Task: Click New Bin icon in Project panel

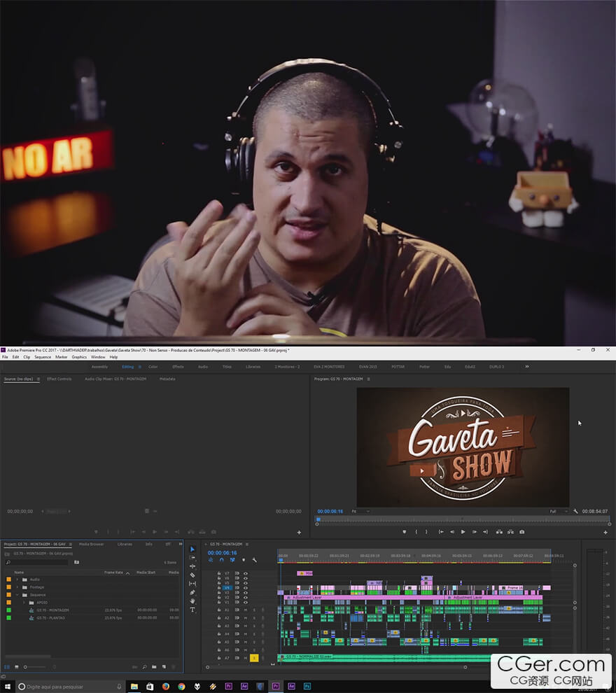Action: pyautogui.click(x=154, y=666)
